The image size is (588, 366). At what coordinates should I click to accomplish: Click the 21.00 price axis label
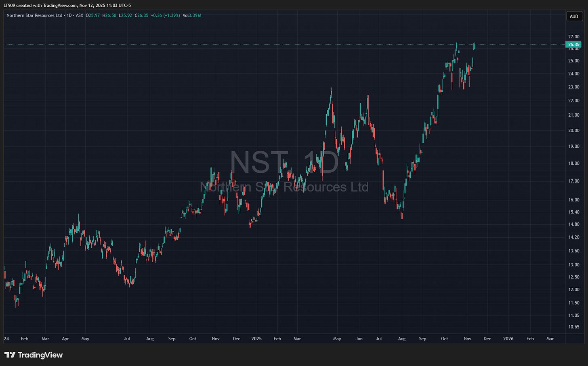(x=573, y=115)
